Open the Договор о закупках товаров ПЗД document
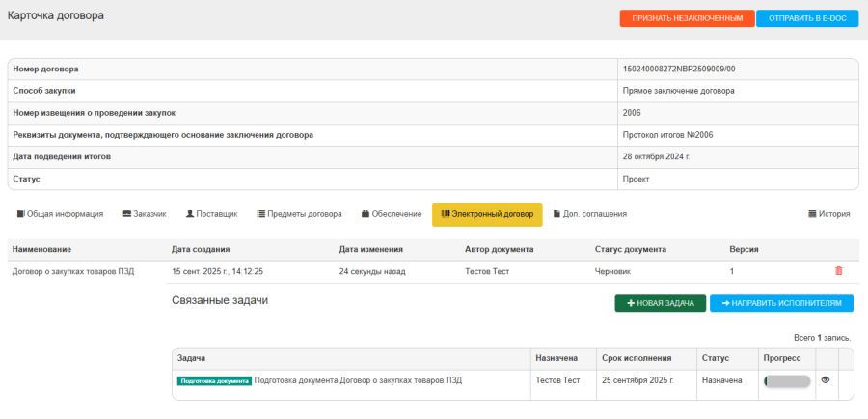 tap(72, 272)
